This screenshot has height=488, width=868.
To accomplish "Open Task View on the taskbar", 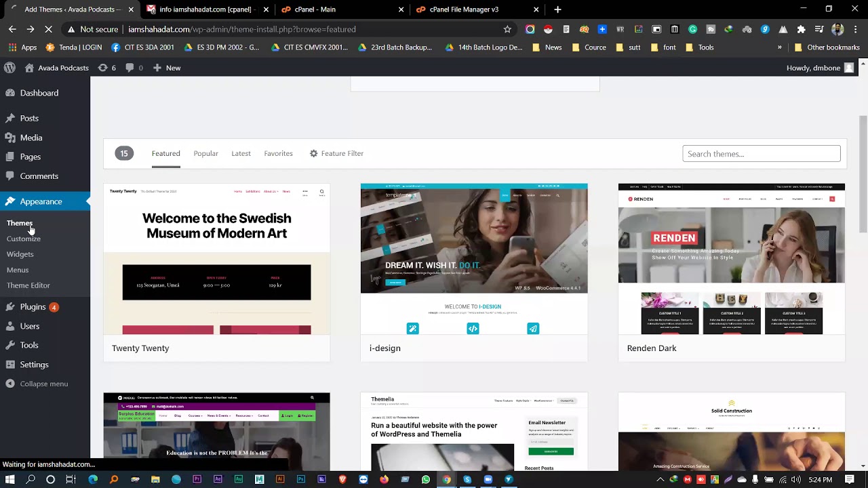I will click(71, 479).
